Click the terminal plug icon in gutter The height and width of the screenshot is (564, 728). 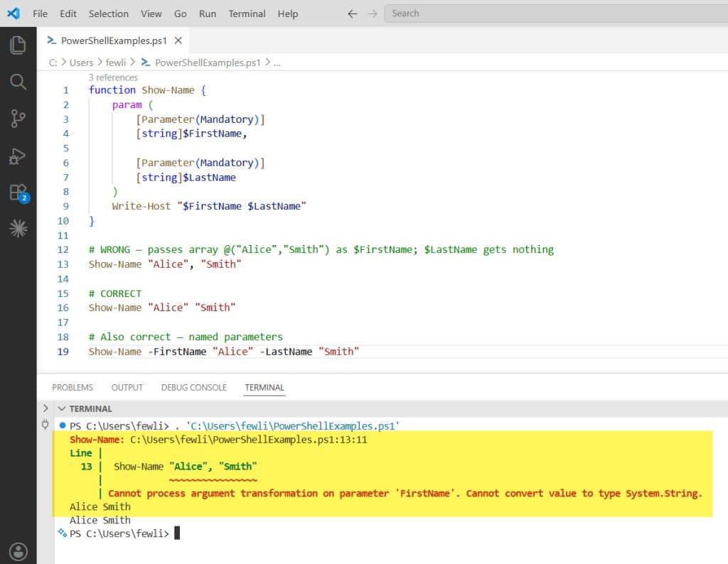pyautogui.click(x=45, y=424)
